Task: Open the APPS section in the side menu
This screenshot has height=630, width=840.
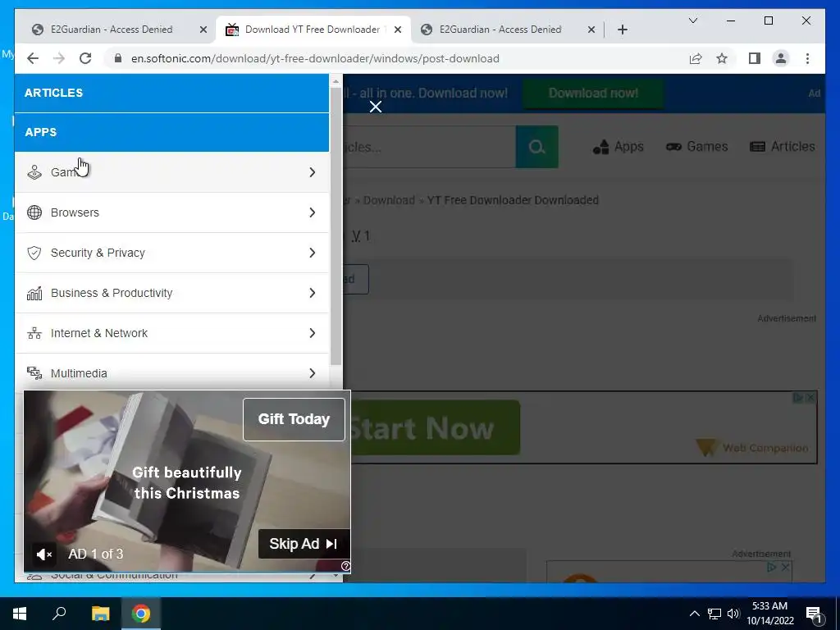Action: (171, 132)
